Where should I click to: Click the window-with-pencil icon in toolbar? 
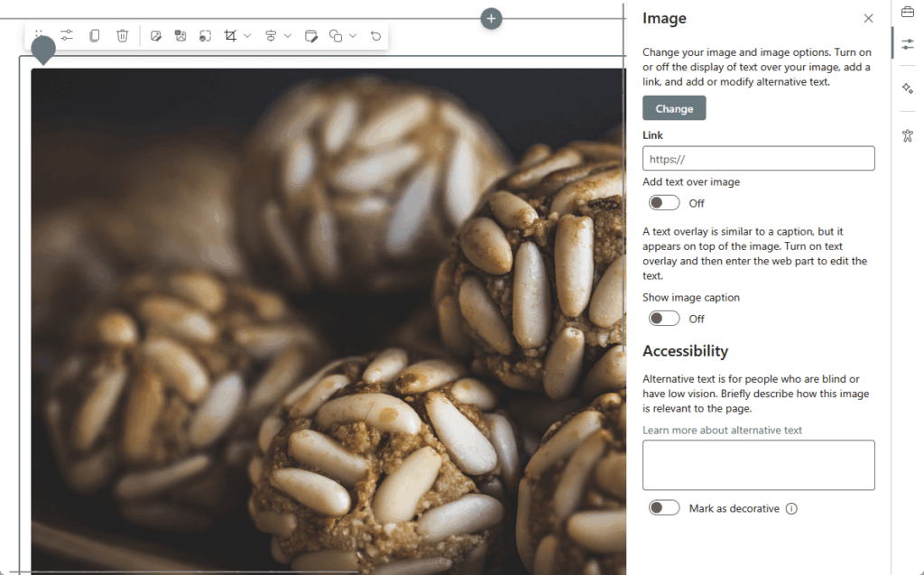311,36
